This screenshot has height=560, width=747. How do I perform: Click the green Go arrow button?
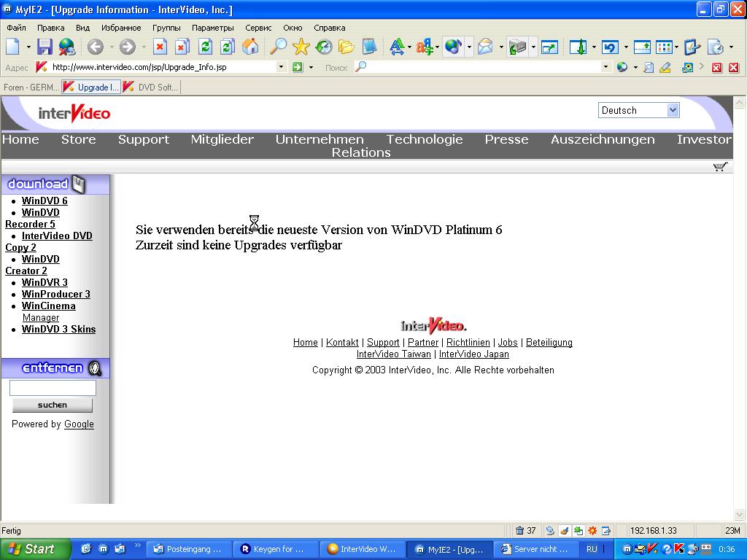(298, 67)
